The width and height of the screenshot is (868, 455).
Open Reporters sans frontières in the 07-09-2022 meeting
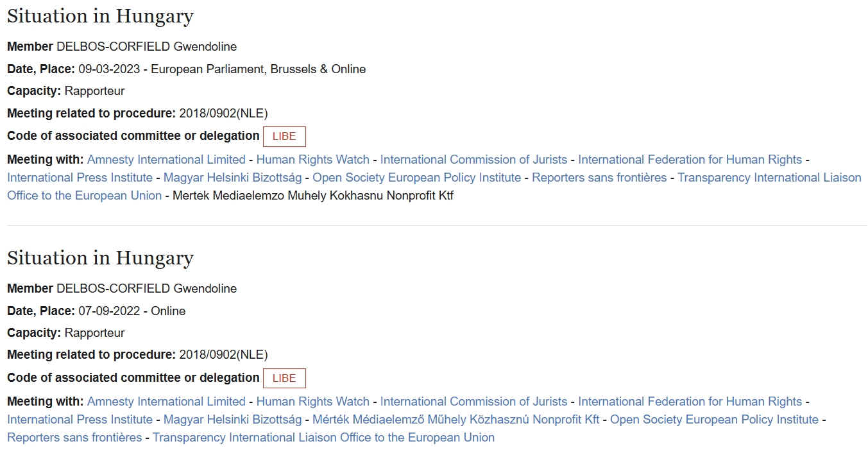pyautogui.click(x=74, y=438)
